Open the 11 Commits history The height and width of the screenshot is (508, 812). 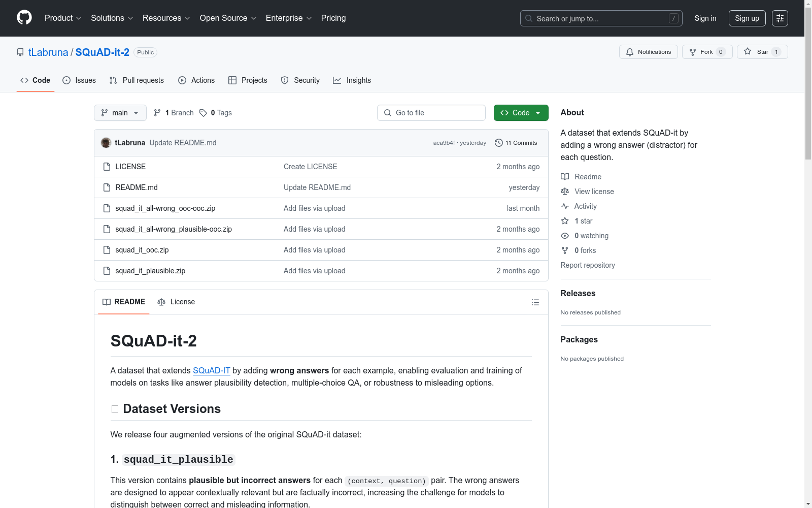[x=516, y=143]
